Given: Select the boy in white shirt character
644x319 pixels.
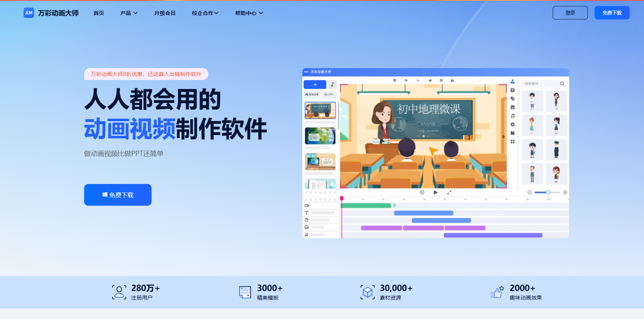Looking at the screenshot, I should [x=532, y=101].
